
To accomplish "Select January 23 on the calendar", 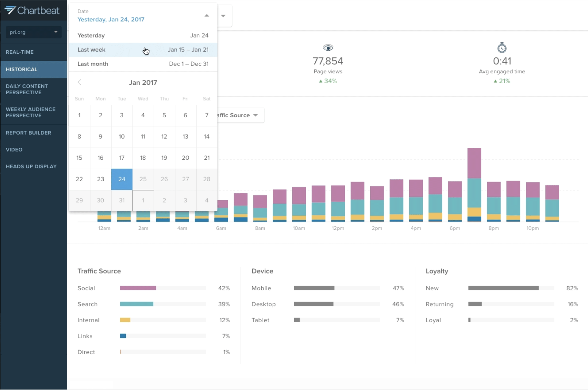I will coord(100,179).
